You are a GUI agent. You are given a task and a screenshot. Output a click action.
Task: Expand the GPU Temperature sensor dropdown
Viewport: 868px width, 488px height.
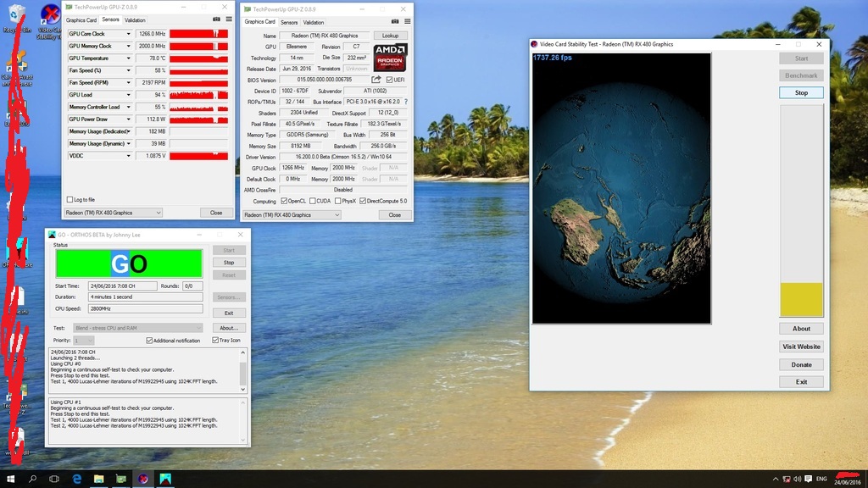(x=129, y=58)
